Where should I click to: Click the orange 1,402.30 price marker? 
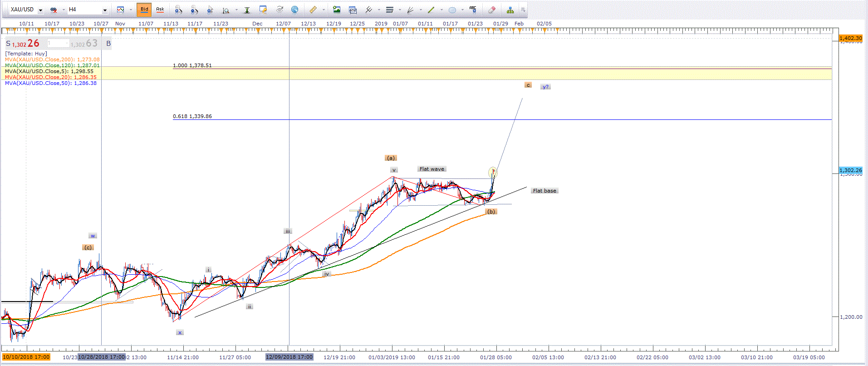point(850,38)
